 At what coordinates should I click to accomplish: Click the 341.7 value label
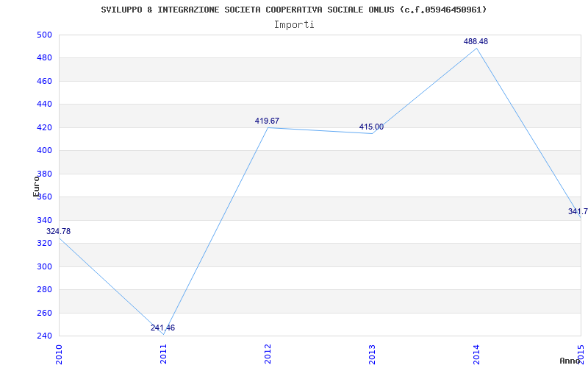coord(578,211)
